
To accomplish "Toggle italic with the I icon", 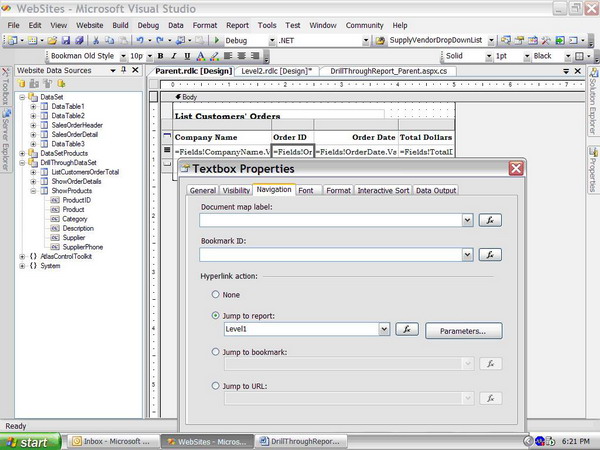I will point(174,56).
